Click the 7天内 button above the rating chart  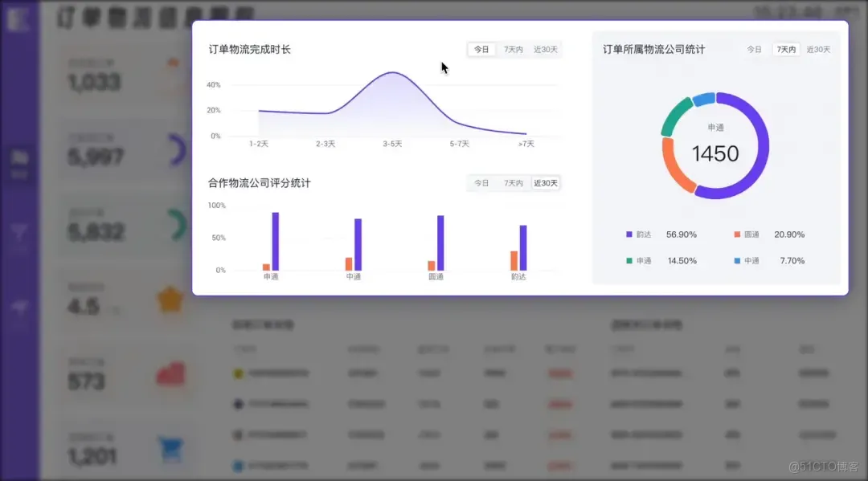pyautogui.click(x=514, y=182)
